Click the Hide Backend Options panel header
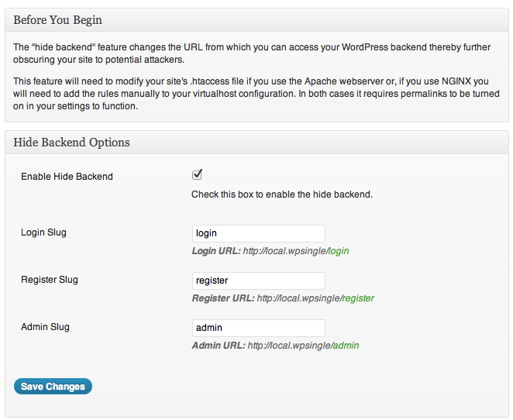 256,143
